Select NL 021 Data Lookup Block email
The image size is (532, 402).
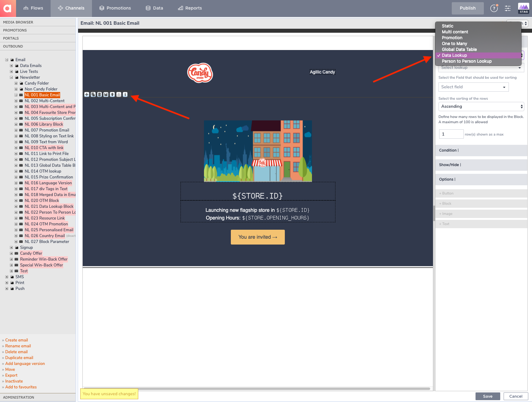[x=49, y=207]
